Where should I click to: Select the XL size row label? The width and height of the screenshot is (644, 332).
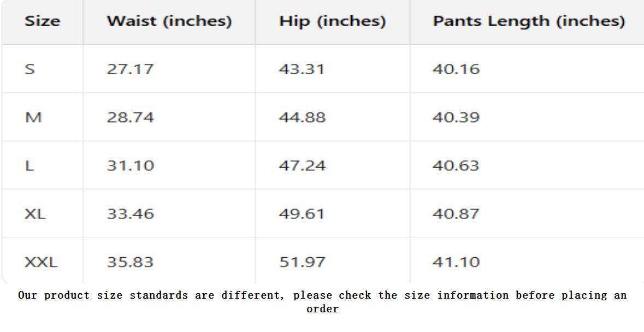tap(35, 214)
